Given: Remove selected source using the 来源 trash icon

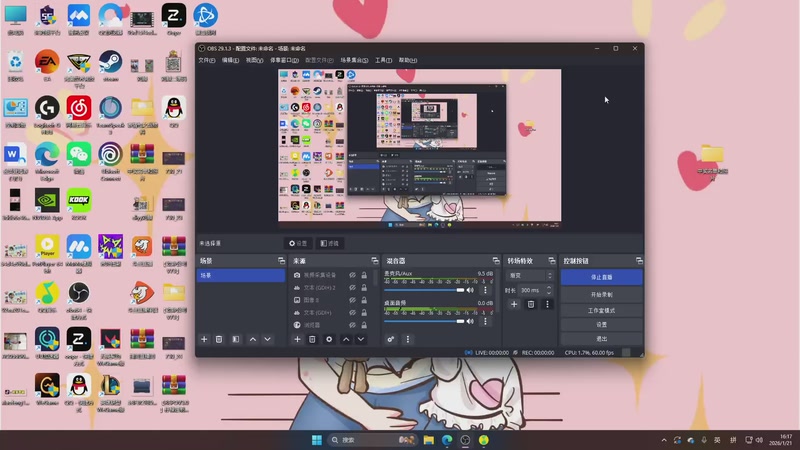Looking at the screenshot, I should click(x=312, y=339).
